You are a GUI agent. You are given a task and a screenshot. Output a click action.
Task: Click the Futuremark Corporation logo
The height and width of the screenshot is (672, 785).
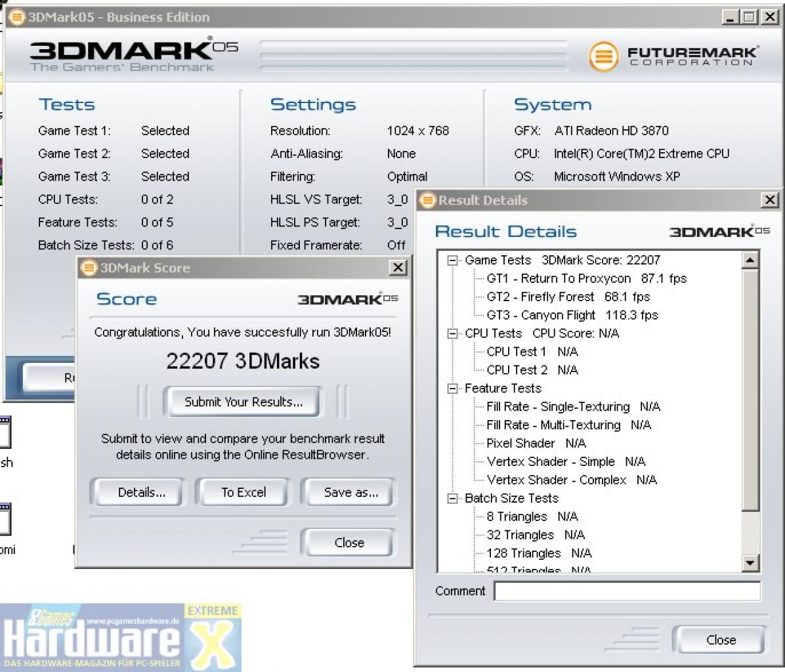tap(673, 56)
